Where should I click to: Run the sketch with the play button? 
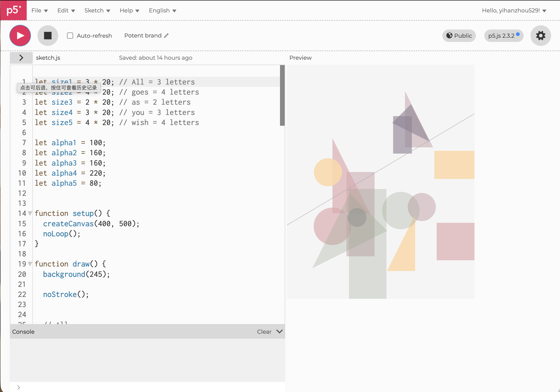20,36
